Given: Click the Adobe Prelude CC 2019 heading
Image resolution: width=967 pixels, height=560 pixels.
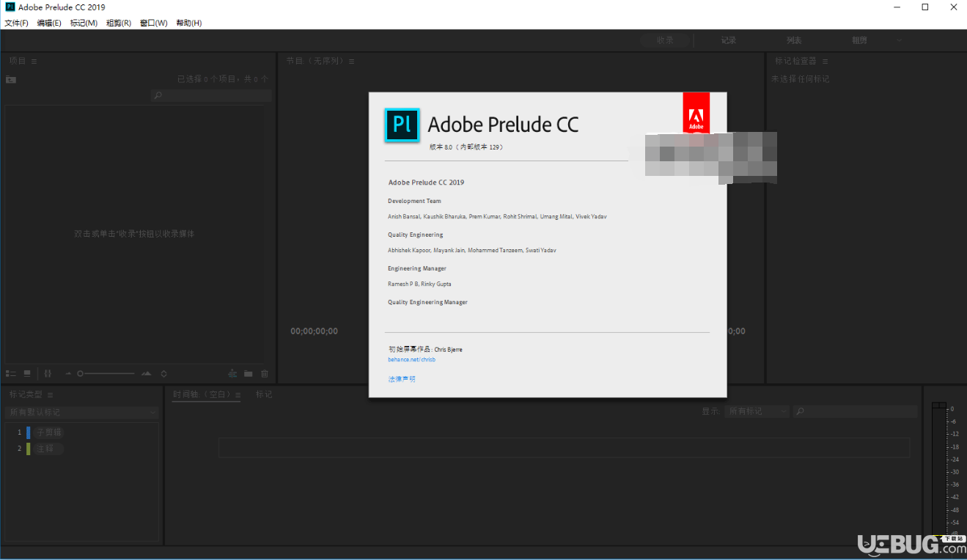Looking at the screenshot, I should click(x=426, y=183).
